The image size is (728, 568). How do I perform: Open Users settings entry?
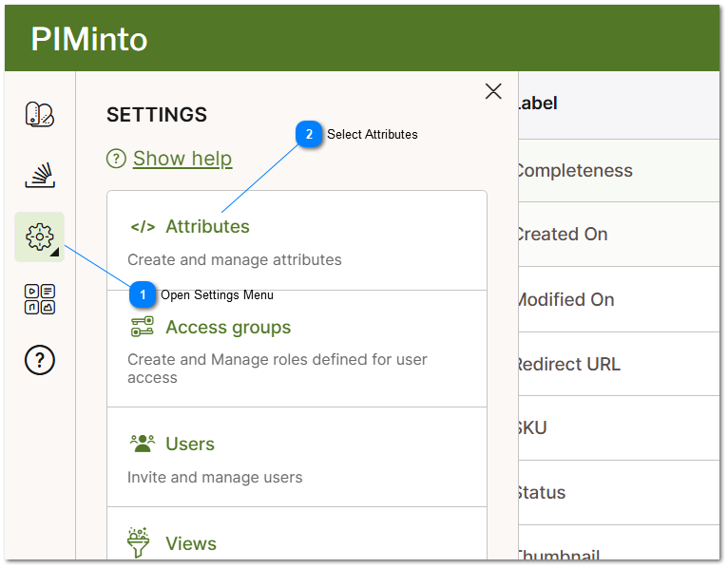point(190,445)
